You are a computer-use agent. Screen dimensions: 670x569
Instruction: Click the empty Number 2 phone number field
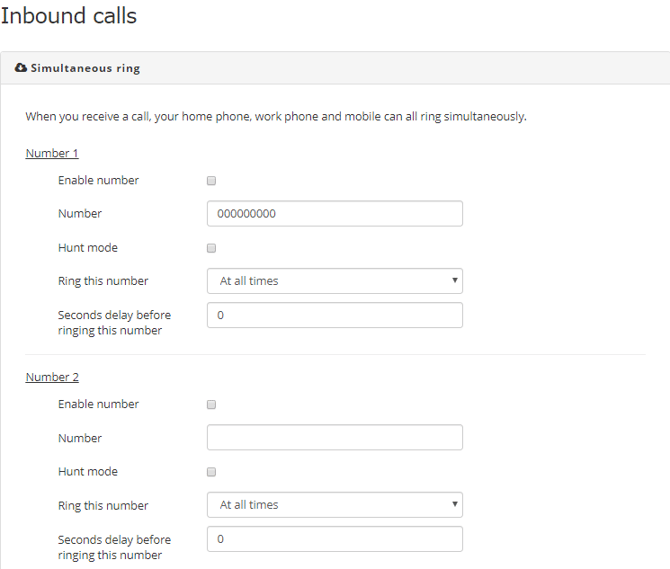pos(335,437)
